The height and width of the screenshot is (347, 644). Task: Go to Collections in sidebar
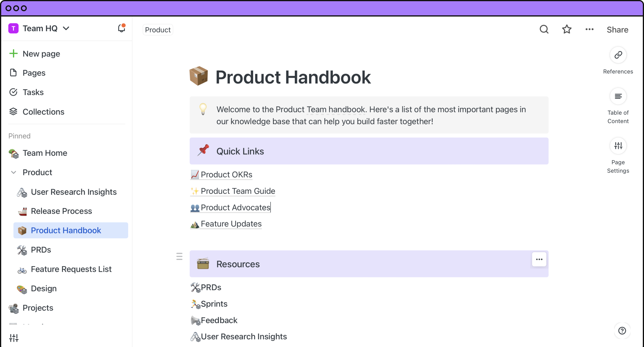(x=43, y=112)
